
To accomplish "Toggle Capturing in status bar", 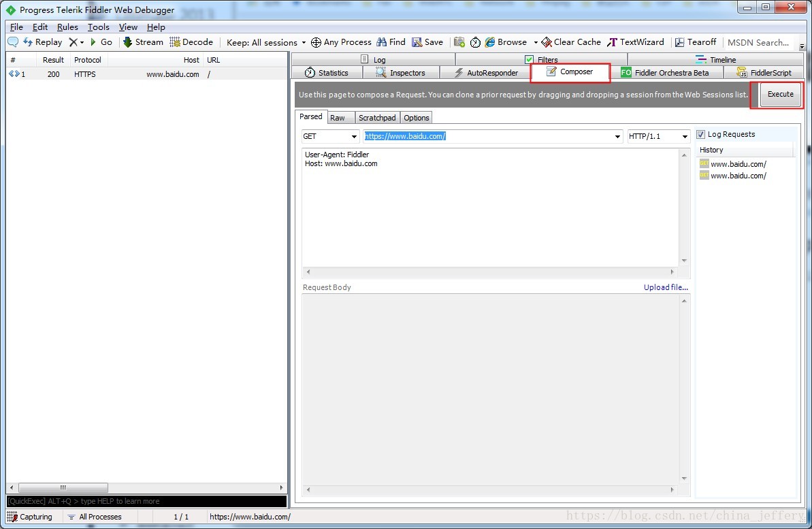I will [30, 517].
